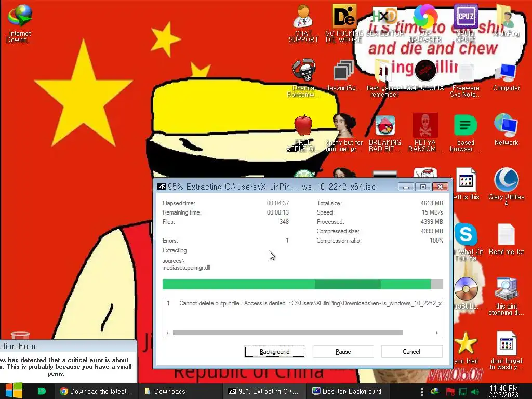Image resolution: width=532 pixels, height=399 pixels.
Task: Open the clock showing 11:48 PM
Action: tap(503, 391)
